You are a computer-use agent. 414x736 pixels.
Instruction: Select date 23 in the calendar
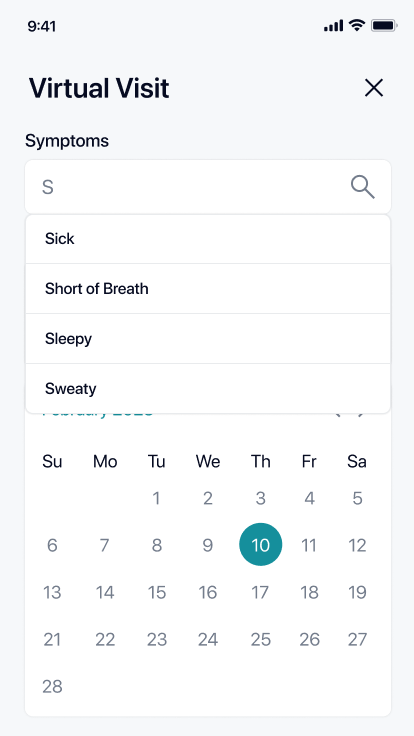pyautogui.click(x=156, y=639)
